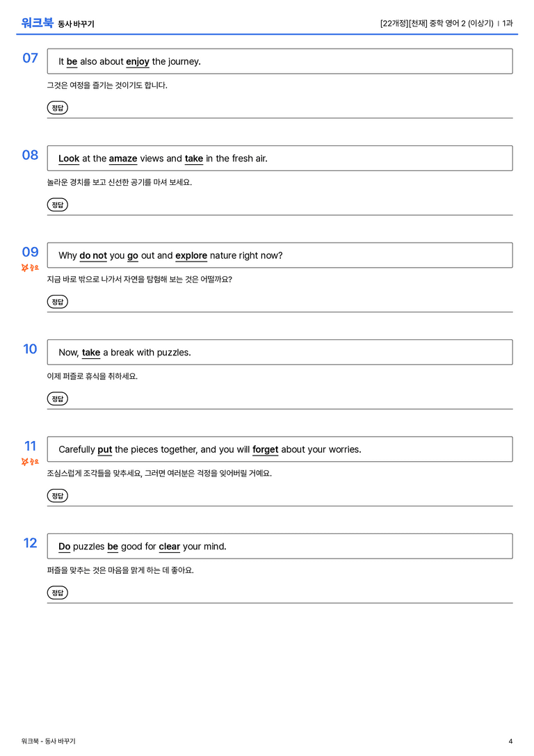Click the 정답 badge under question 07
The width and height of the screenshot is (534, 756).
pyautogui.click(x=57, y=108)
